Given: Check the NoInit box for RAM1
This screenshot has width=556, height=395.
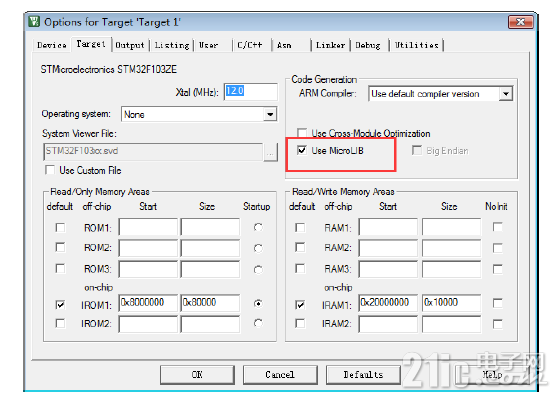Looking at the screenshot, I should 498,227.
